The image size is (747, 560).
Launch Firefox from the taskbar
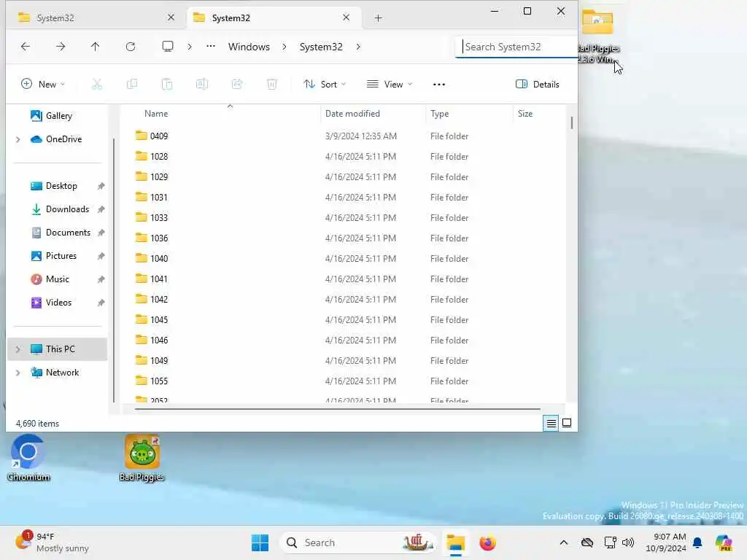pyautogui.click(x=487, y=542)
